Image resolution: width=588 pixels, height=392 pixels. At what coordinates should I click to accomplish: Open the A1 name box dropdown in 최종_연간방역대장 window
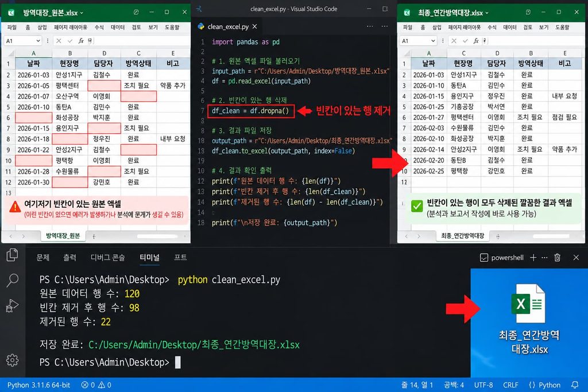click(x=433, y=41)
